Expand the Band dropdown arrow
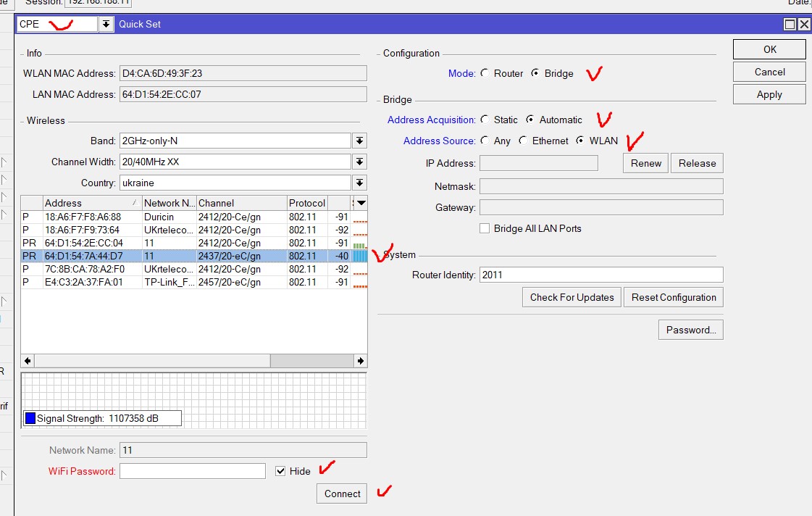Screen dimensions: 812x516 359,141
